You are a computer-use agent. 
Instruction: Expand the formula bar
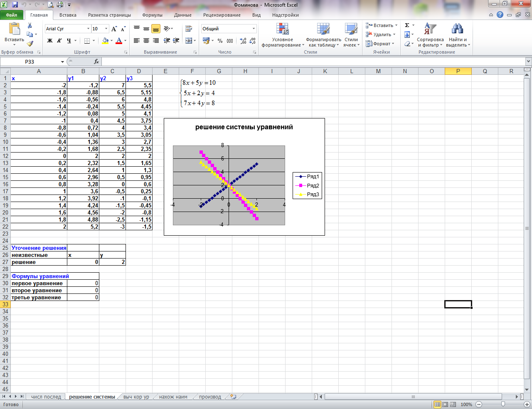pyautogui.click(x=528, y=62)
